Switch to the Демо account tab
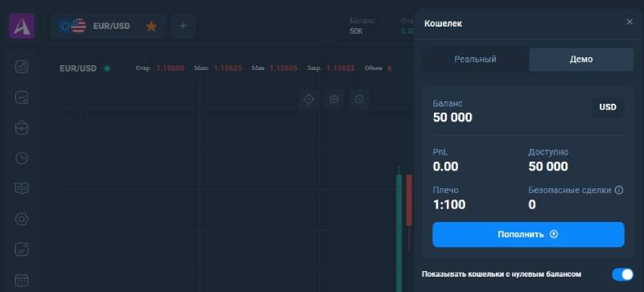The width and height of the screenshot is (644, 292). tap(580, 60)
